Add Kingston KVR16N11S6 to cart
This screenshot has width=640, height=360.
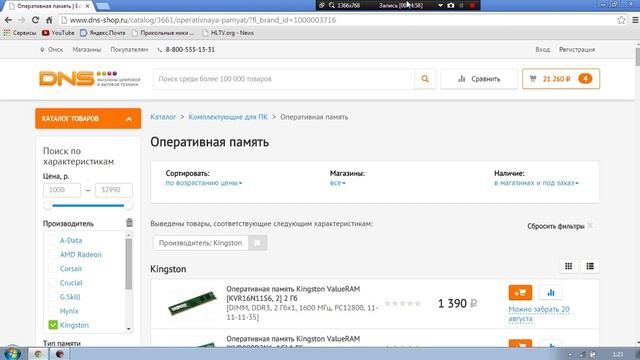click(x=520, y=293)
